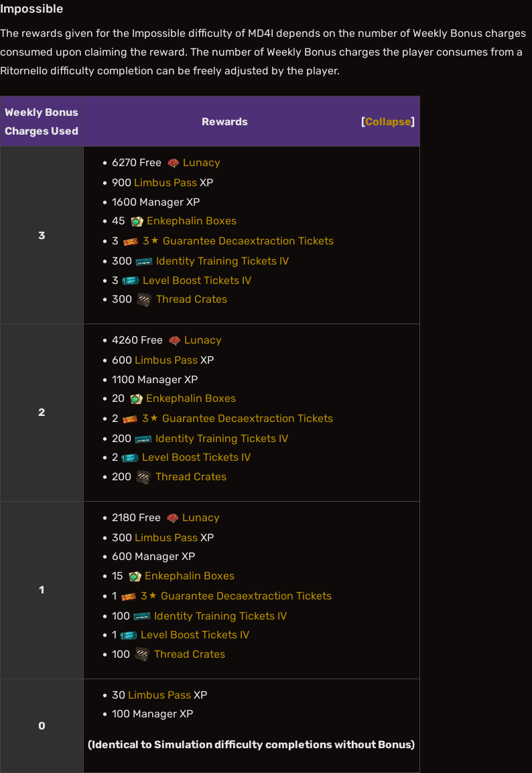Click the Lunacy icon beside 6270 Free
Screen dimensions: 532x773
point(174,163)
